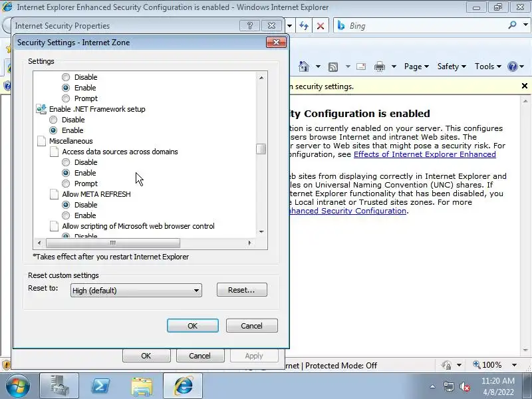532x399 pixels.
Task: Click the settings list scroll right arrow
Action: tap(250, 243)
